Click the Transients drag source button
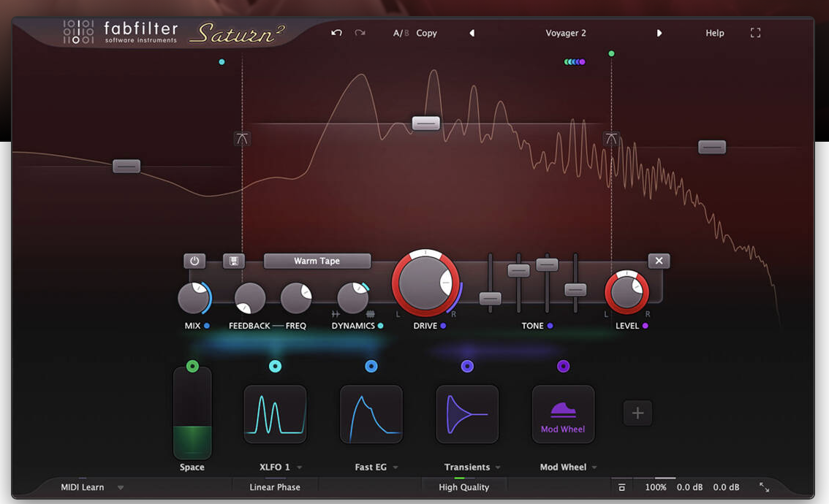This screenshot has width=829, height=504. tap(467, 366)
